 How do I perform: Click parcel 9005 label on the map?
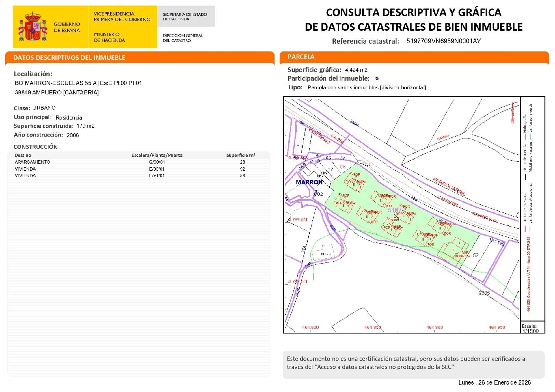pos(484,293)
